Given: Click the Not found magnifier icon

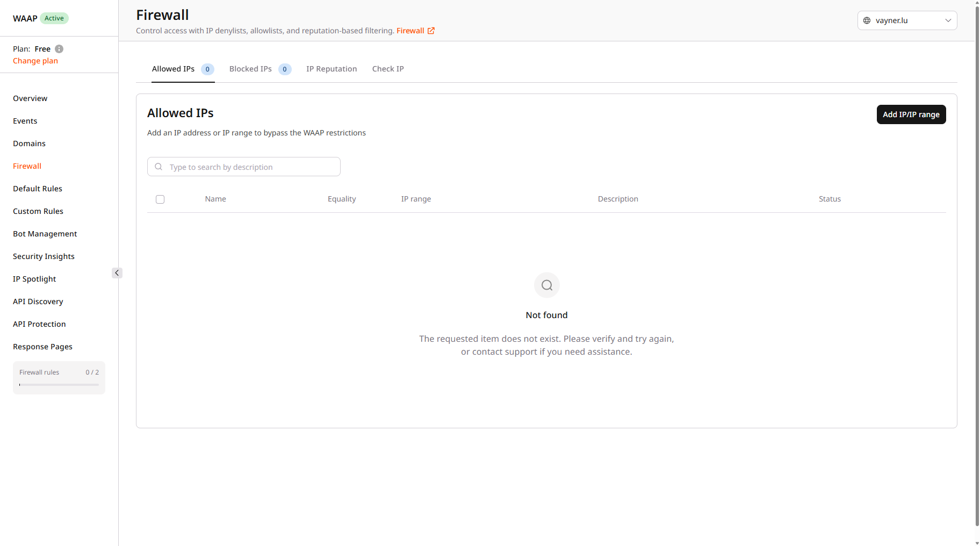Looking at the screenshot, I should tap(546, 285).
